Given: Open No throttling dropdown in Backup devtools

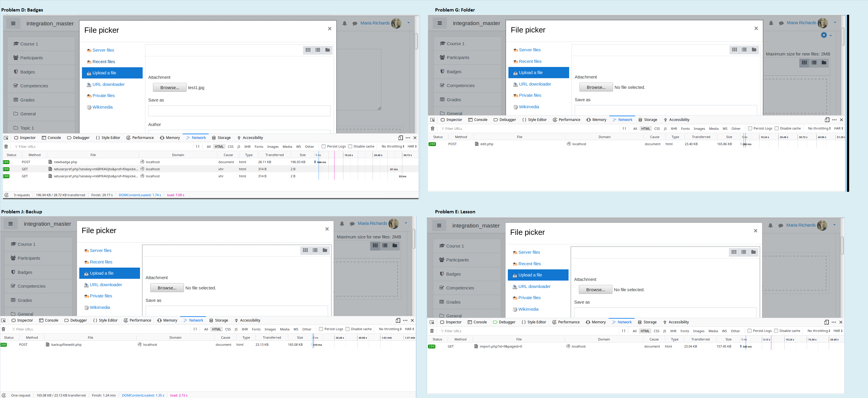Looking at the screenshot, I should point(390,329).
